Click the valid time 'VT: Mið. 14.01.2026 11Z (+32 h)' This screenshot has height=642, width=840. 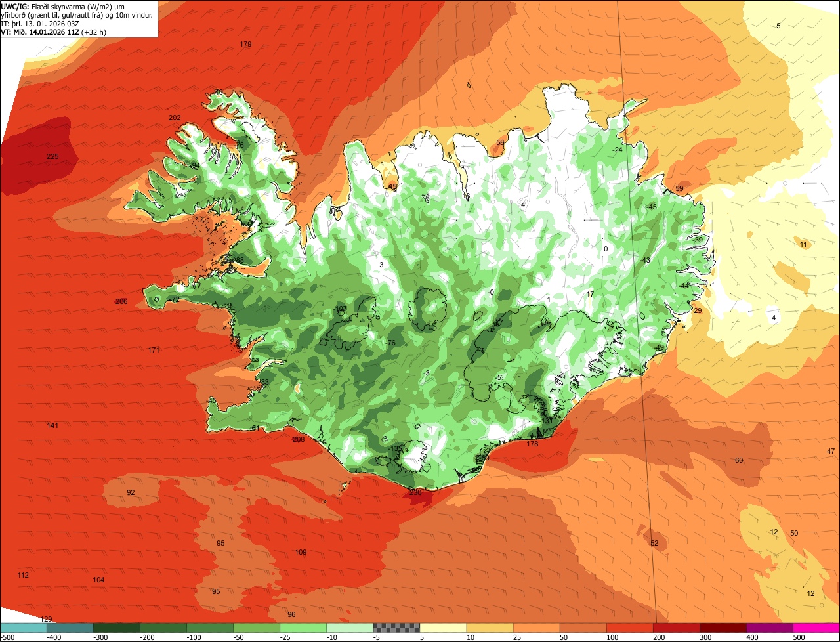tap(54, 32)
